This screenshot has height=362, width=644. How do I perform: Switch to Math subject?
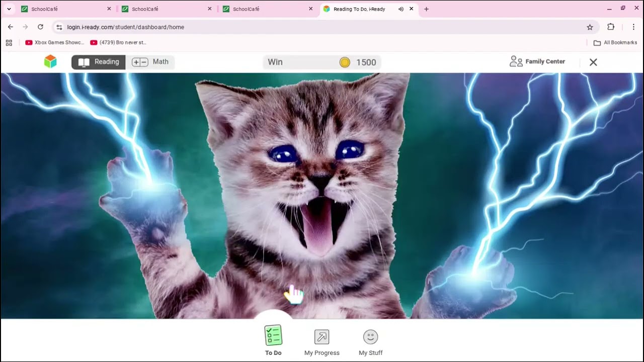click(x=150, y=62)
